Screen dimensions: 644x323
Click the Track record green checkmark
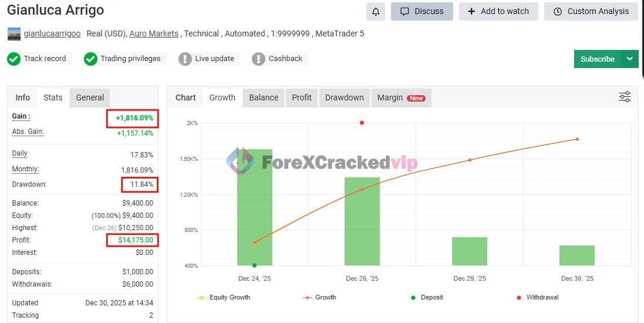click(14, 59)
